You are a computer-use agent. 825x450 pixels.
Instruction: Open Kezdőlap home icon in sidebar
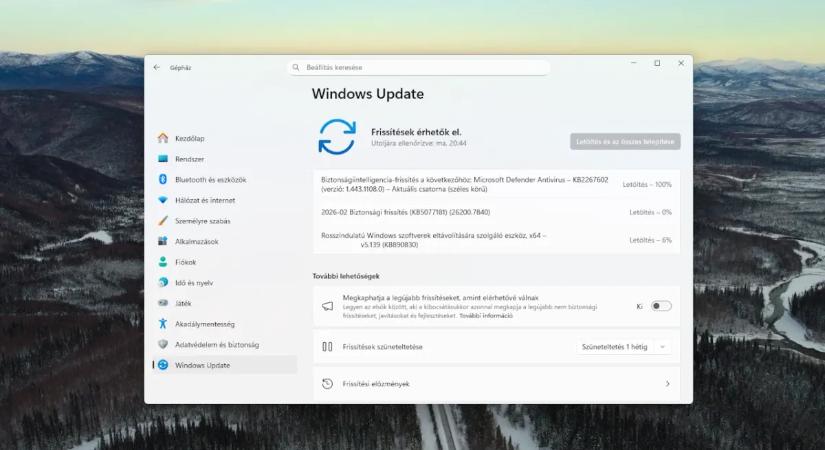point(163,138)
